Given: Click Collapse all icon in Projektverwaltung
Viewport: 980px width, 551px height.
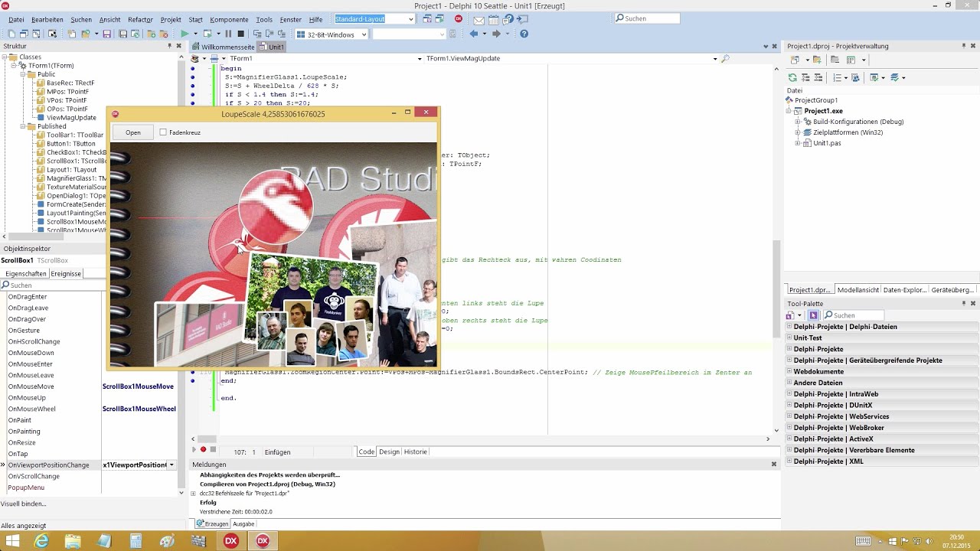Looking at the screenshot, I should point(818,77).
